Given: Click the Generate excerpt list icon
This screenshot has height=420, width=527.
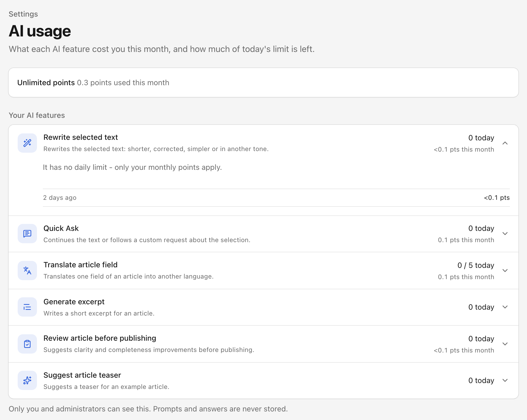Looking at the screenshot, I should click(27, 307).
